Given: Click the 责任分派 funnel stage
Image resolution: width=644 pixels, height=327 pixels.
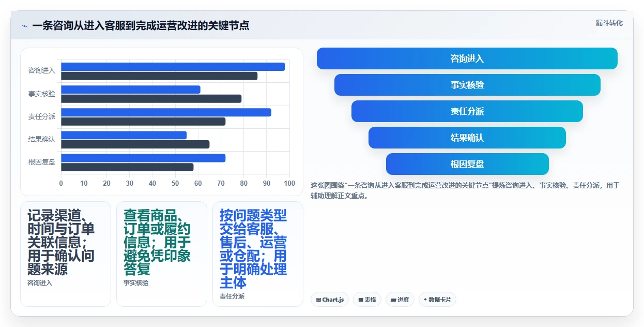Looking at the screenshot, I should (x=467, y=111).
